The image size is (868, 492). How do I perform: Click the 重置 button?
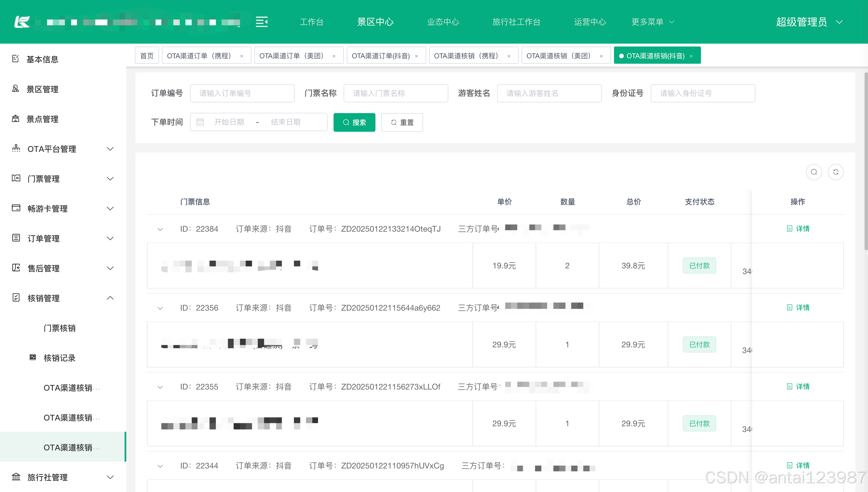402,122
